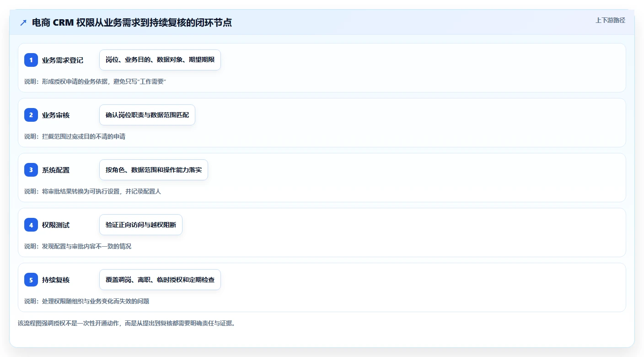Click the note 处理权限随组织与业务变化而失效的问题
This screenshot has height=357, width=644.
(87, 301)
